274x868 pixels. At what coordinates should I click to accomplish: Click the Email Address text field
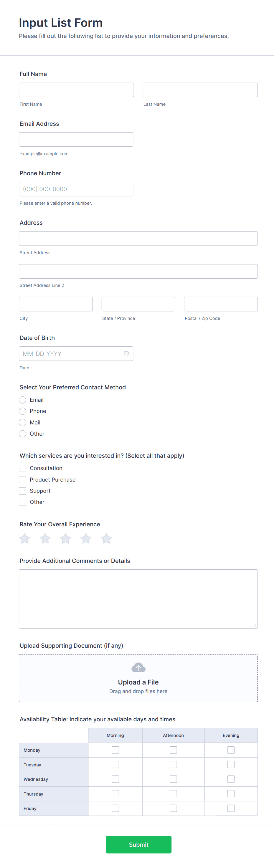[x=76, y=140]
